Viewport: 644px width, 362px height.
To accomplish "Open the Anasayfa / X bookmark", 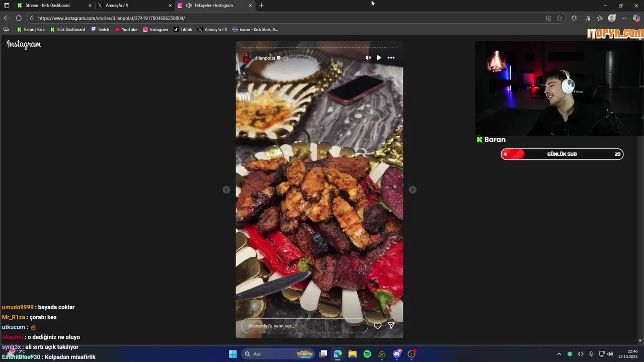I will tap(212, 30).
